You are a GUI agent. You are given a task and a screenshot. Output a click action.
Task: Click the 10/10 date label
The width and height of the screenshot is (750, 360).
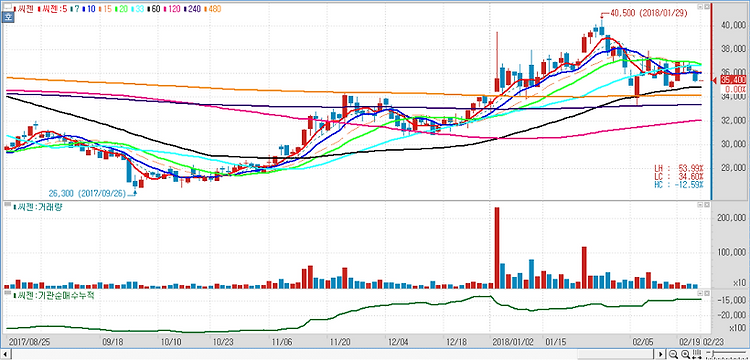[x=171, y=342]
